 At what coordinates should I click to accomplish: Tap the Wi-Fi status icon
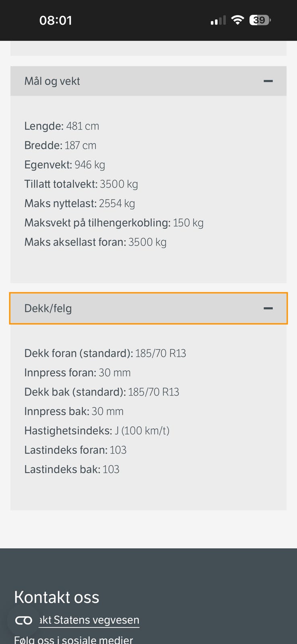(x=238, y=20)
